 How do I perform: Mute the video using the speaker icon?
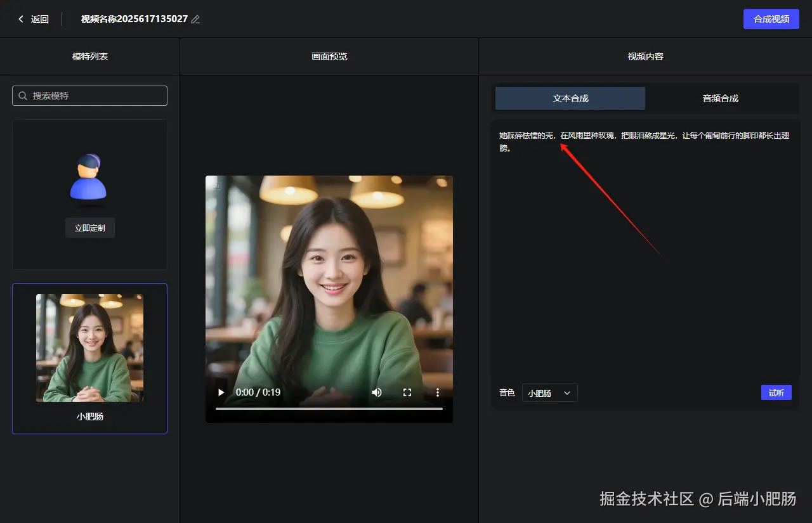(377, 392)
